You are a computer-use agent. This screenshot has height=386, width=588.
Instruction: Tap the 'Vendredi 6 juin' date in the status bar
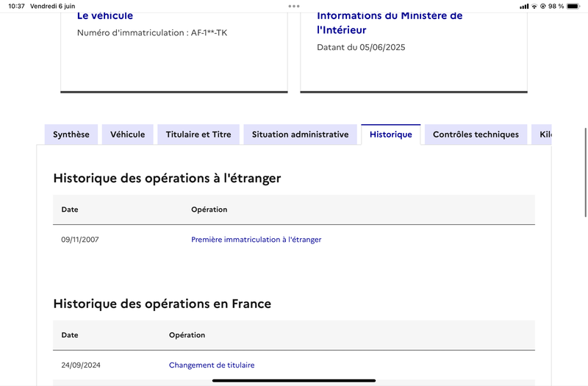click(52, 6)
